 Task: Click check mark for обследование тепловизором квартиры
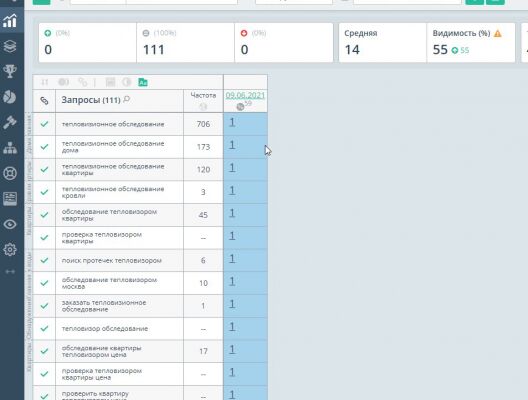coord(44,215)
